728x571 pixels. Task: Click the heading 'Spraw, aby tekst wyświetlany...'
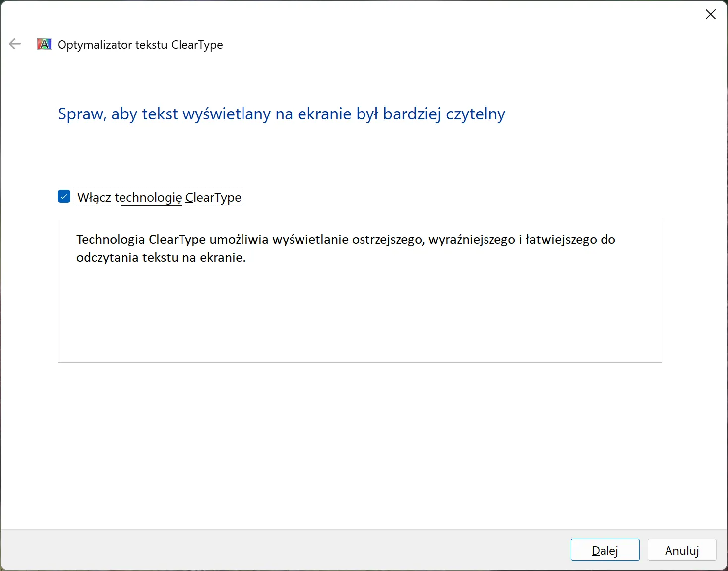tap(281, 114)
